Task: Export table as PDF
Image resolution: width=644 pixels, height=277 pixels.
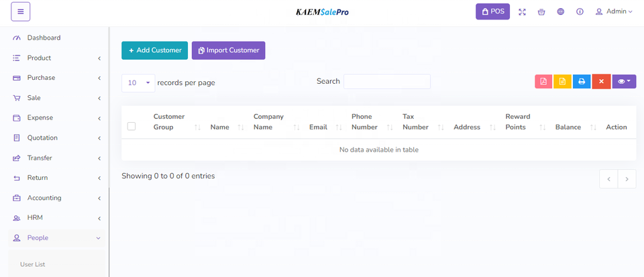Action: point(543,81)
